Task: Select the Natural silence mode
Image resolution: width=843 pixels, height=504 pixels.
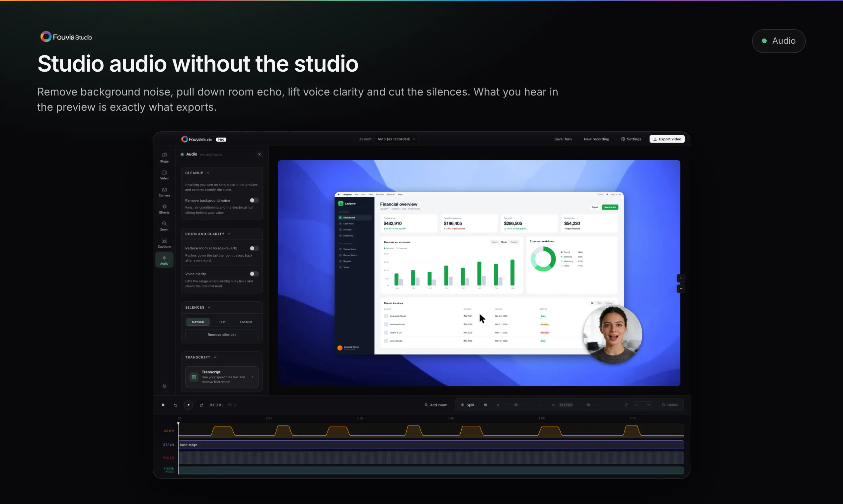Action: tap(198, 322)
